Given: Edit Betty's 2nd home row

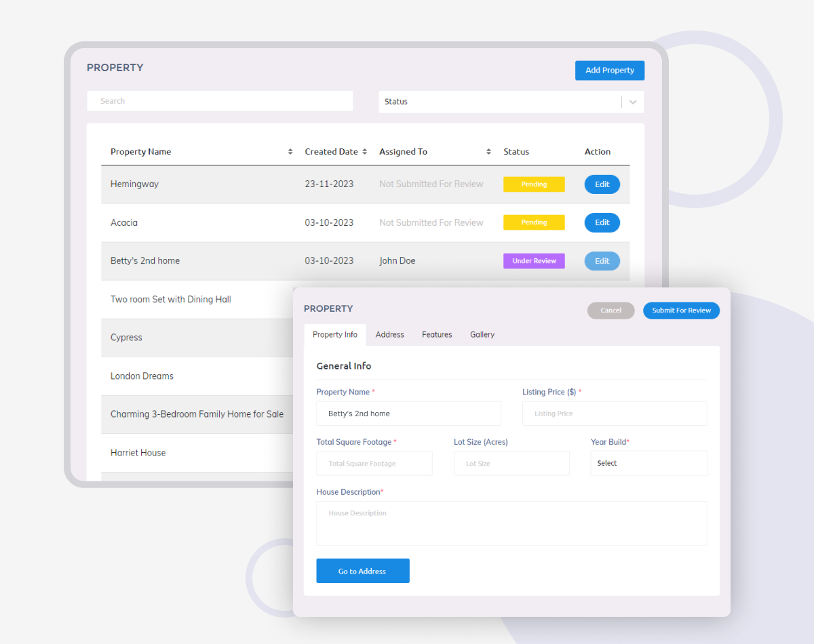Looking at the screenshot, I should 602,261.
